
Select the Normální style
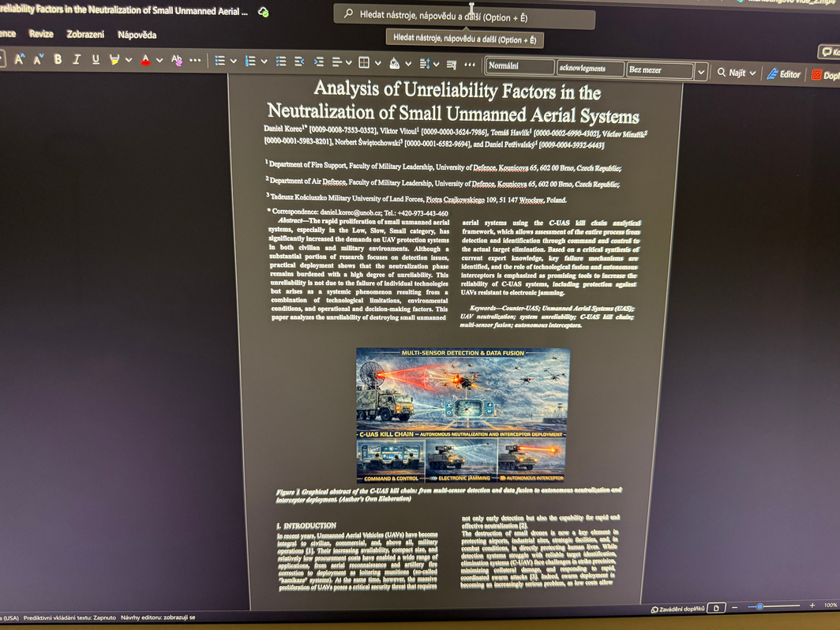pyautogui.click(x=519, y=67)
